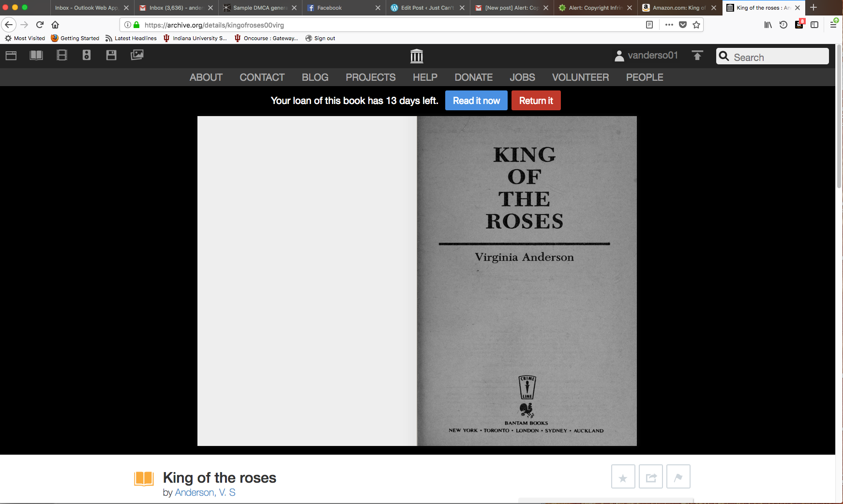Viewport: 843px width, 504px height.
Task: Click inside the Search field
Action: (772, 57)
